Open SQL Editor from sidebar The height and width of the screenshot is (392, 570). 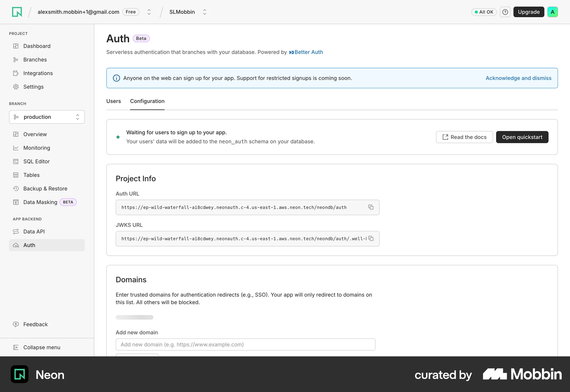(47, 161)
